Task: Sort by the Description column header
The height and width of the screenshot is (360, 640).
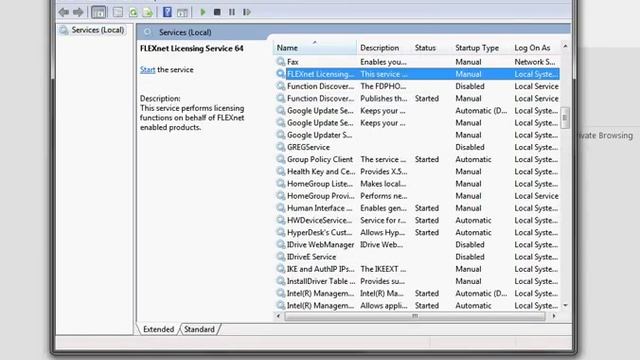Action: point(384,48)
